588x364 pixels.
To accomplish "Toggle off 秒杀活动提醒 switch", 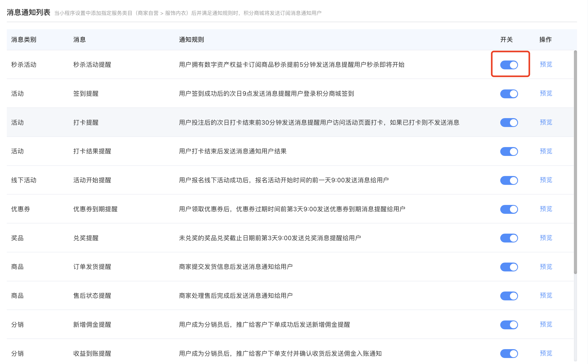I will [x=509, y=65].
